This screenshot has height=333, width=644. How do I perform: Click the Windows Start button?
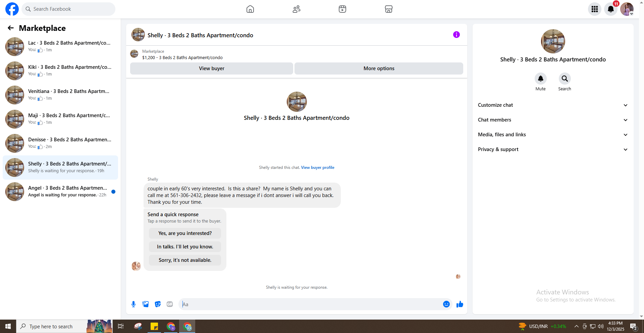pyautogui.click(x=8, y=326)
